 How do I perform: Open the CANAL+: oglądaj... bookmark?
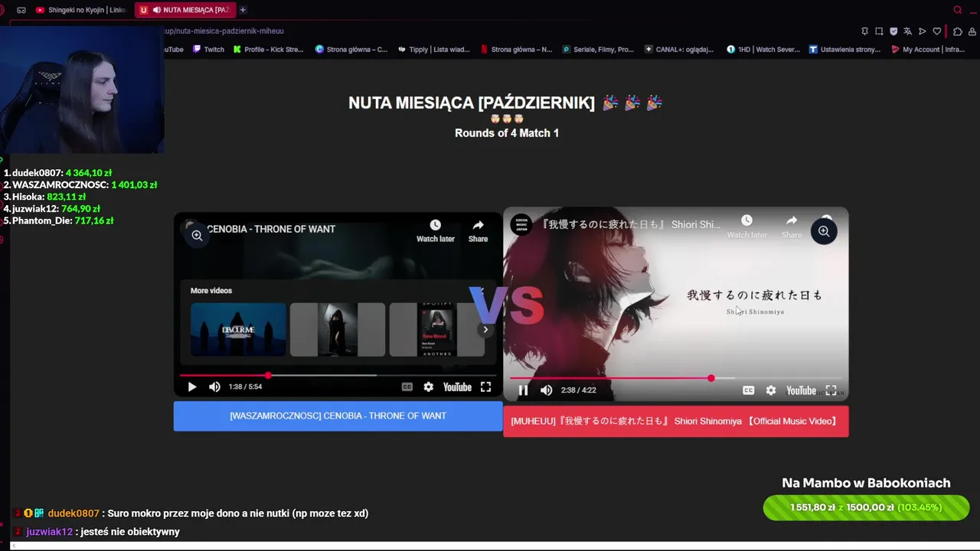point(679,49)
